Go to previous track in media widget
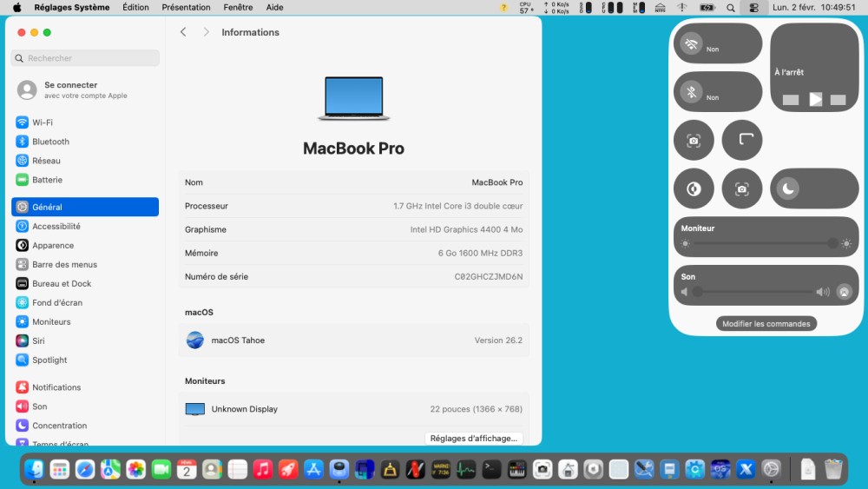 pos(791,100)
